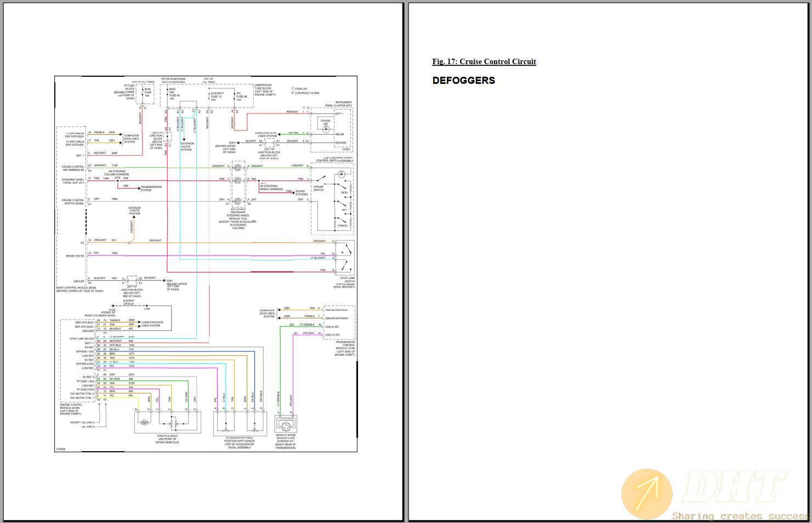
Task: Select the CRUISE CONTROL IND DIMMING pin label
Action: 73,168
